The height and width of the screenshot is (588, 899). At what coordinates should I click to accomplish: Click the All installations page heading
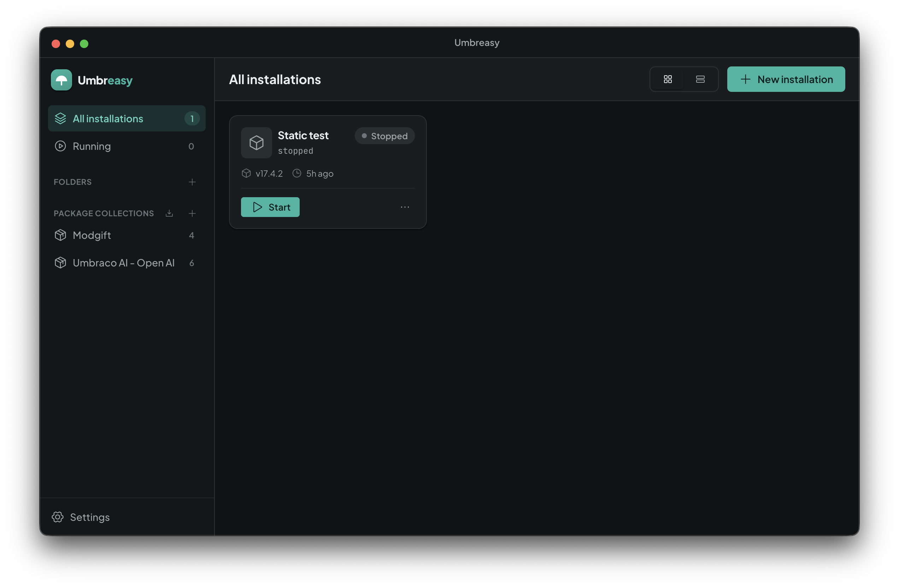click(275, 80)
